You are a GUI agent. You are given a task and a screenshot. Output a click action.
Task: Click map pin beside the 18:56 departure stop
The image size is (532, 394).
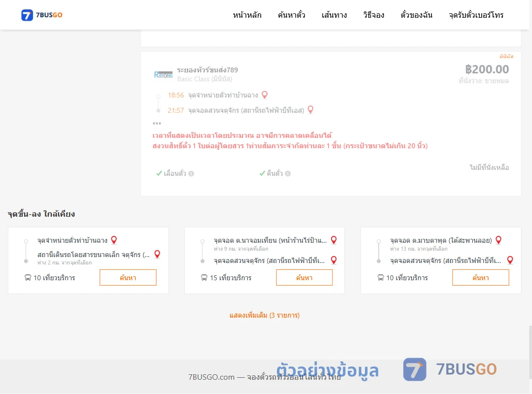pos(265,95)
